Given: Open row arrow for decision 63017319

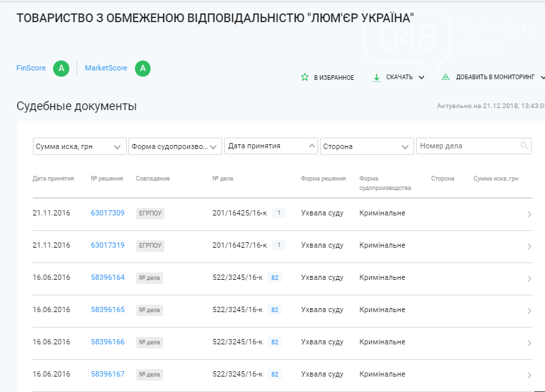Looking at the screenshot, I should [530, 246].
